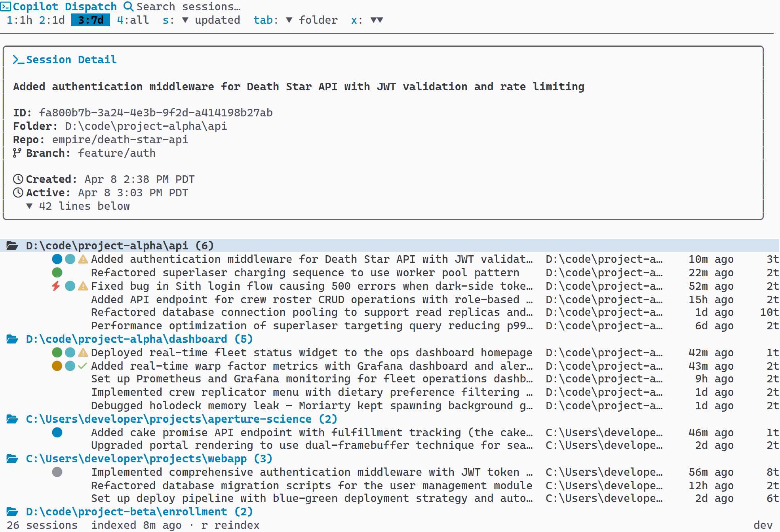780x532 pixels.
Task: Click the teal dot on Sith login flow row
Action: [x=70, y=286]
